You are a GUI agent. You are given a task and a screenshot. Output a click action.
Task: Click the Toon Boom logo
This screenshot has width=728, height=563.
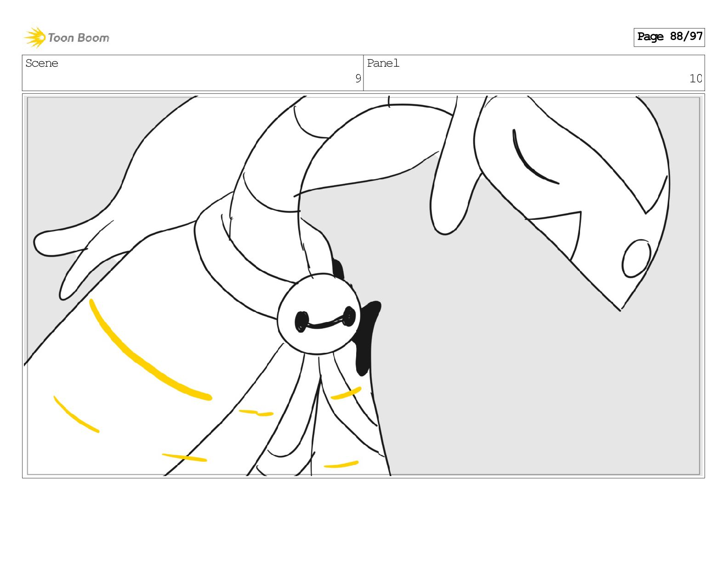click(67, 37)
